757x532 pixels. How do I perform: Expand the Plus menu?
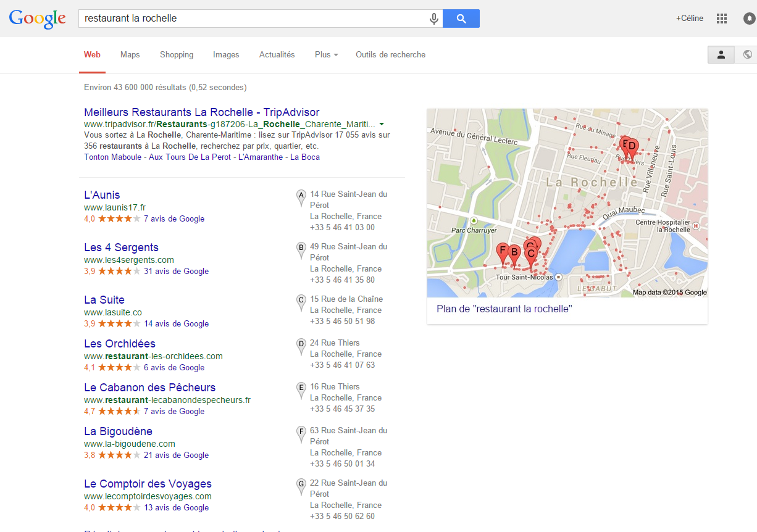pos(326,54)
